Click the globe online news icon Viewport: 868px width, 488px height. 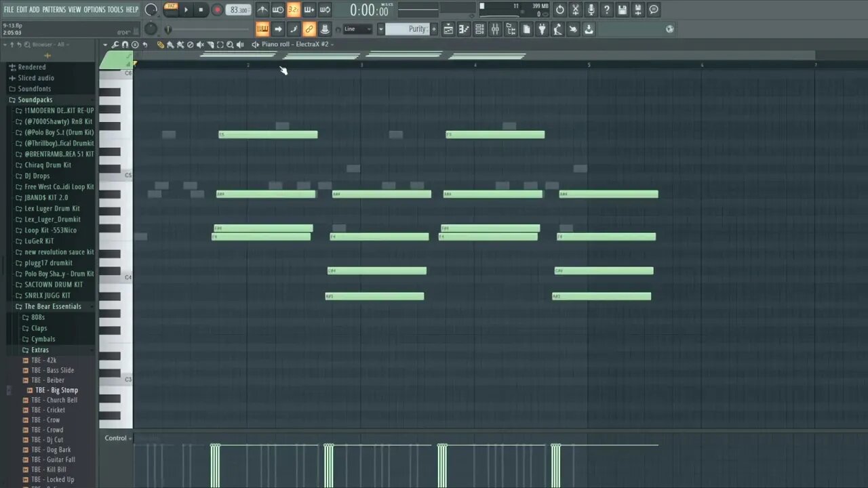coord(670,28)
